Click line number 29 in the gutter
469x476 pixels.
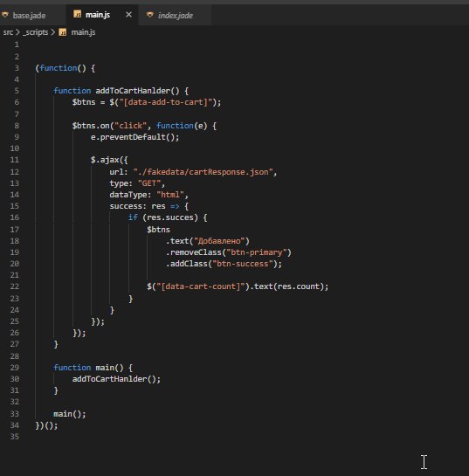coord(15,368)
